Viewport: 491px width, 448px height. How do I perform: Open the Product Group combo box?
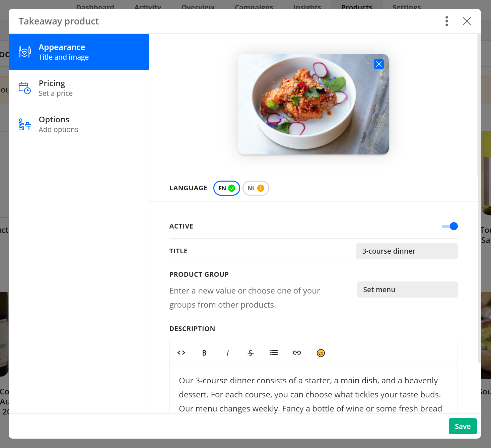[407, 290]
